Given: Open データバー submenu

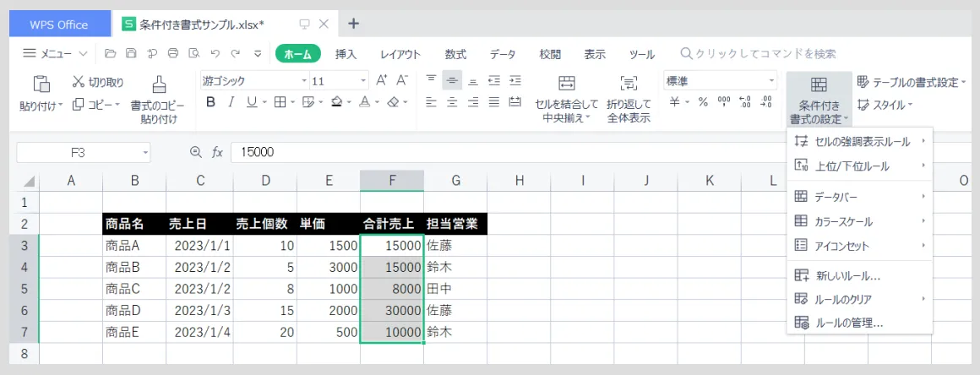Looking at the screenshot, I should click(x=860, y=197).
